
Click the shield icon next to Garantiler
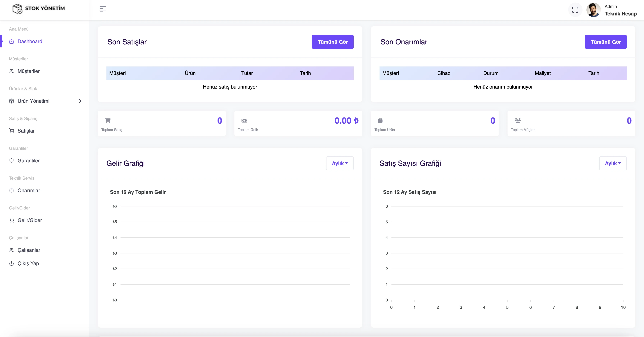point(12,161)
